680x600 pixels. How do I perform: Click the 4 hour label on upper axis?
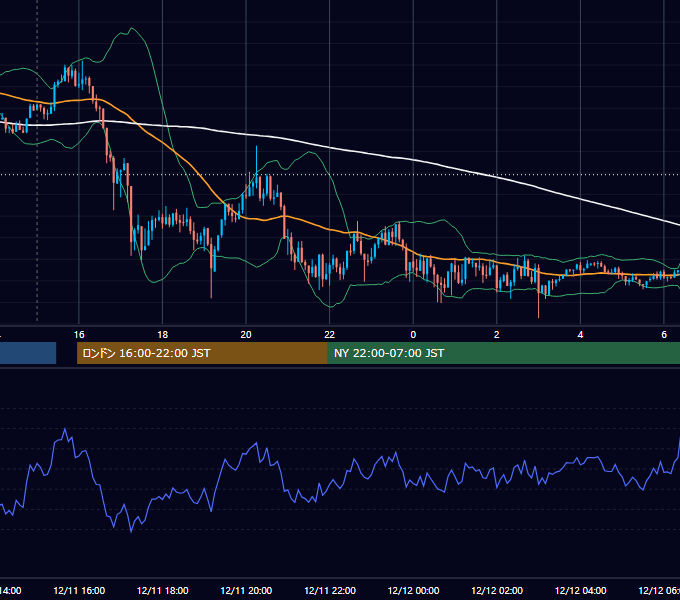pyautogui.click(x=580, y=334)
